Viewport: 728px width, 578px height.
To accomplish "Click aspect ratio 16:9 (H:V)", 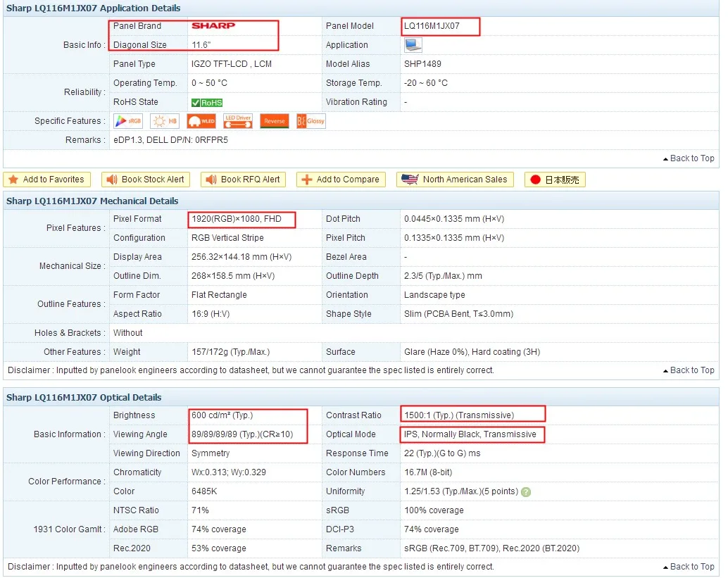I will 211,314.
